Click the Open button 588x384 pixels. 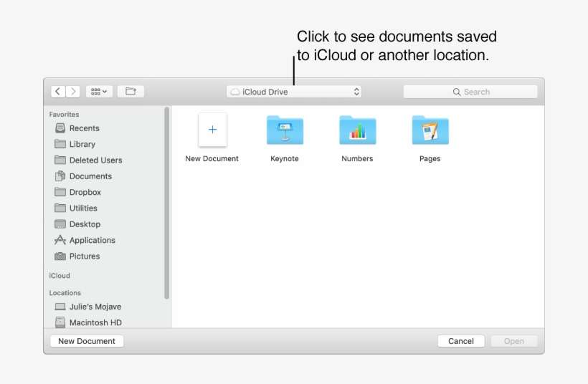(513, 341)
